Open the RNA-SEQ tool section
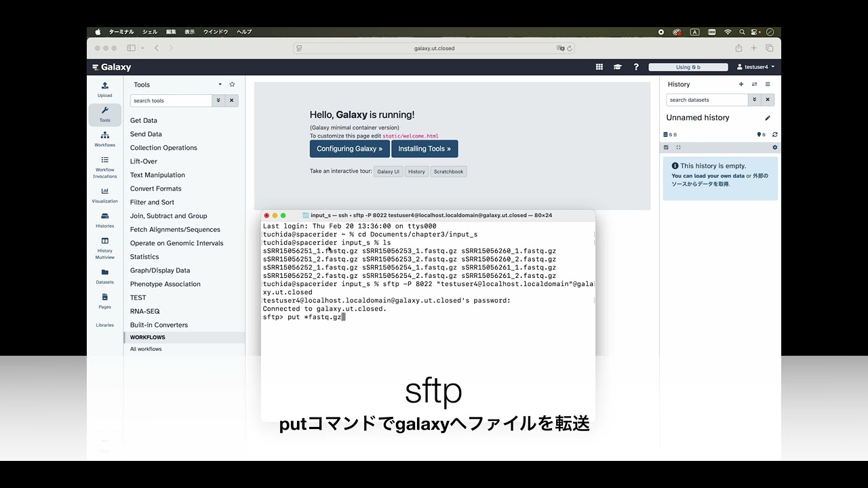This screenshot has height=488, width=868. pos(145,311)
